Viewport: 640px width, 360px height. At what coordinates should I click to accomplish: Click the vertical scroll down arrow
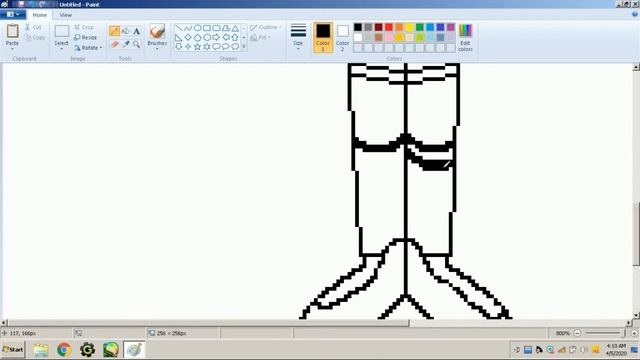click(636, 315)
